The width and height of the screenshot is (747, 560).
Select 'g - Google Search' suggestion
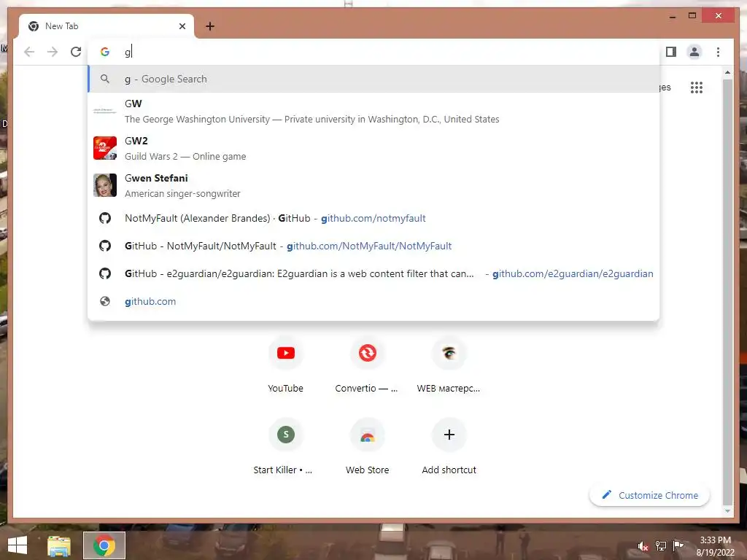click(x=373, y=79)
